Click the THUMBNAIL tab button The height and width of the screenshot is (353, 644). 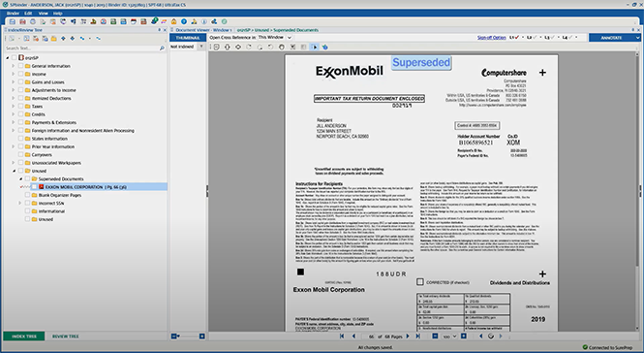pyautogui.click(x=188, y=38)
